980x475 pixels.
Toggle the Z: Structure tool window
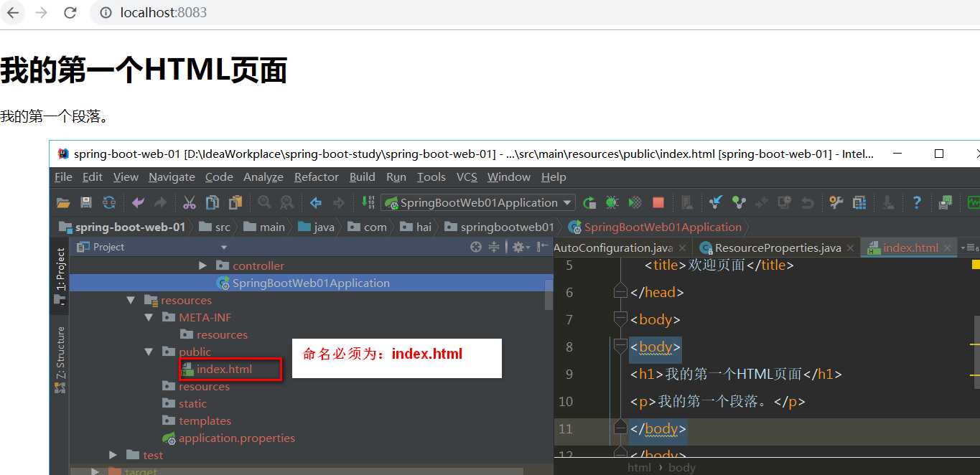point(60,359)
